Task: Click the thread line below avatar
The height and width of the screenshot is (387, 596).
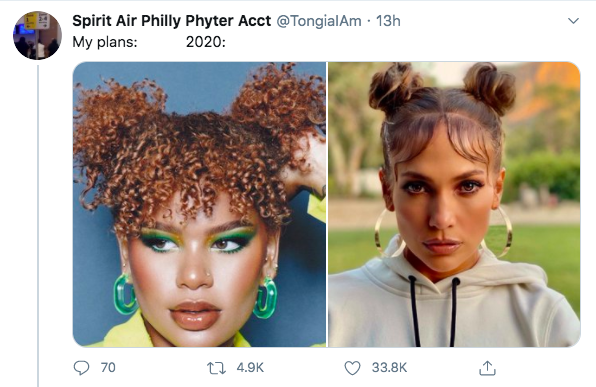Action: (x=38, y=226)
